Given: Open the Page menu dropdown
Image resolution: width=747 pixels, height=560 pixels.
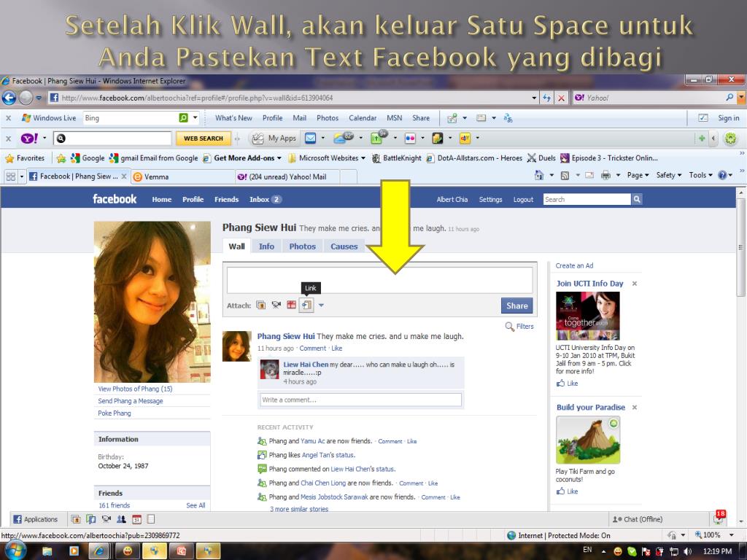Looking at the screenshot, I should (x=638, y=175).
